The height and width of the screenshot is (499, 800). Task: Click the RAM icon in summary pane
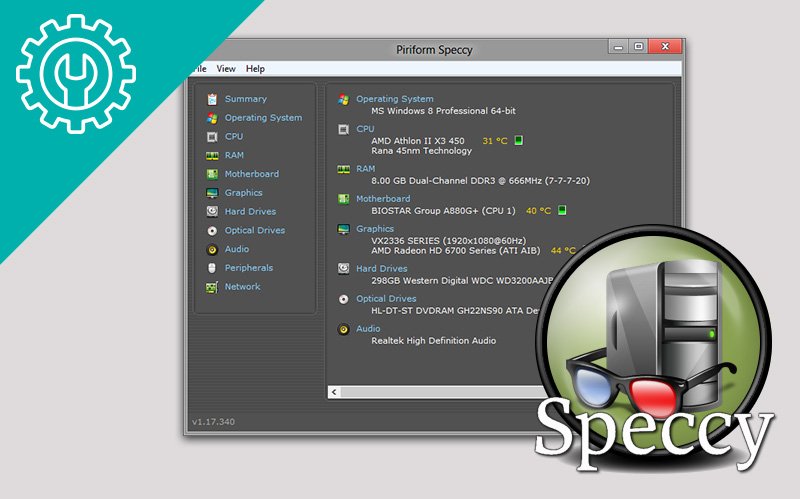click(343, 169)
